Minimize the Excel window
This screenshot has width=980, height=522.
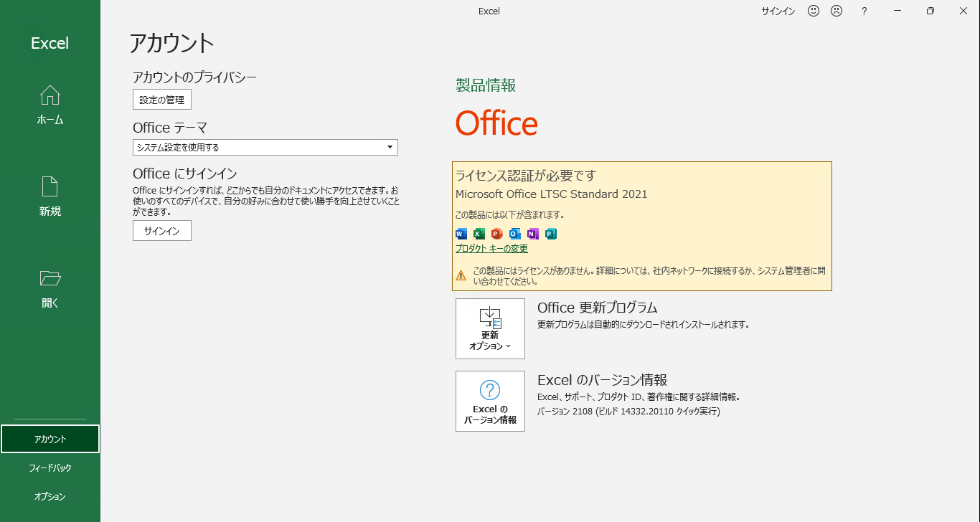click(898, 11)
